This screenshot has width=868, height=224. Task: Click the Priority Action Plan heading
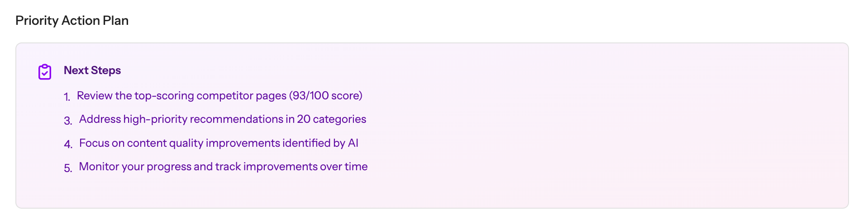pos(72,21)
